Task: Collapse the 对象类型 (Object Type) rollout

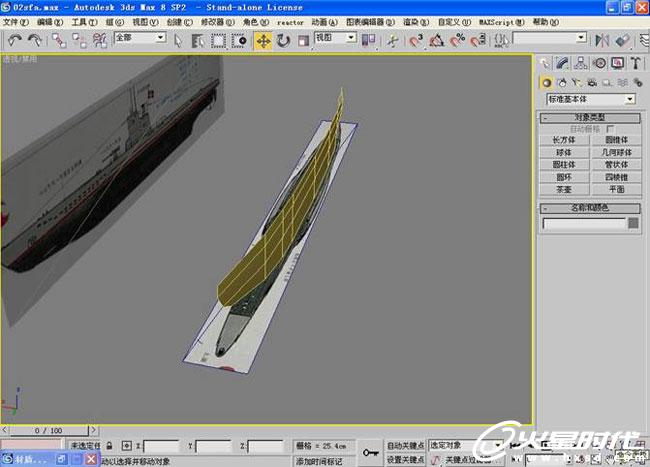Action: click(590, 118)
